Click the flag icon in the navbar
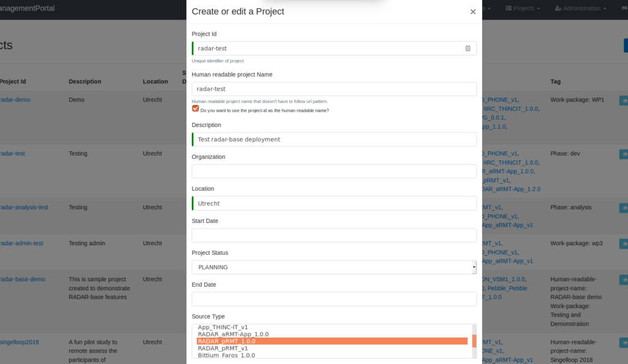This screenshot has width=628, height=364. tap(624, 8)
